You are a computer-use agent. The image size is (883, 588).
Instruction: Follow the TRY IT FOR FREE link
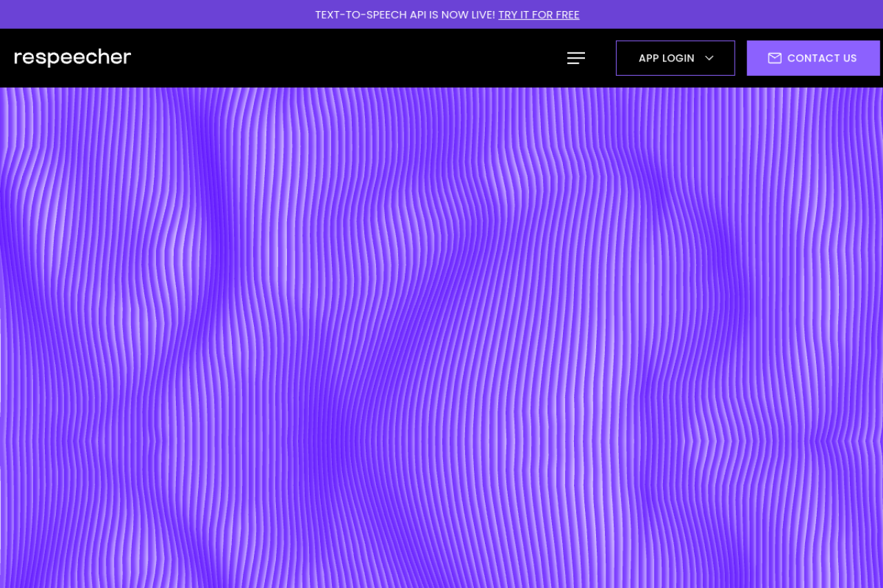[539, 14]
